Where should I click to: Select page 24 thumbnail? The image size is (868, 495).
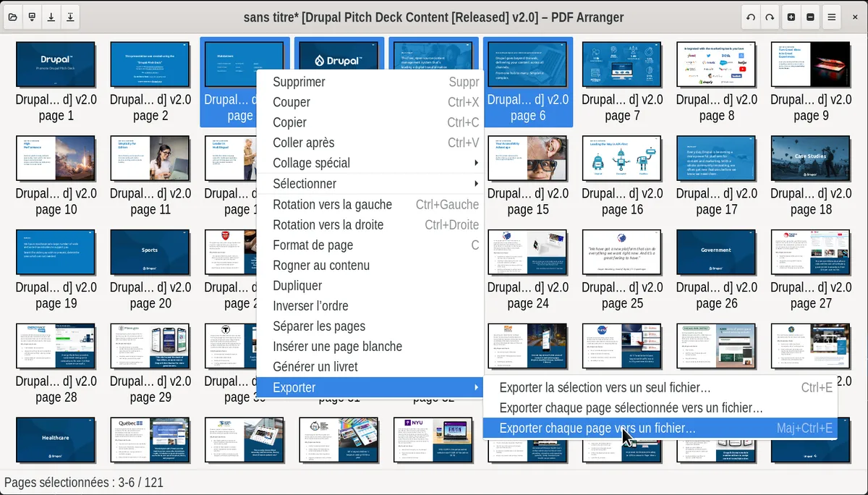point(528,252)
